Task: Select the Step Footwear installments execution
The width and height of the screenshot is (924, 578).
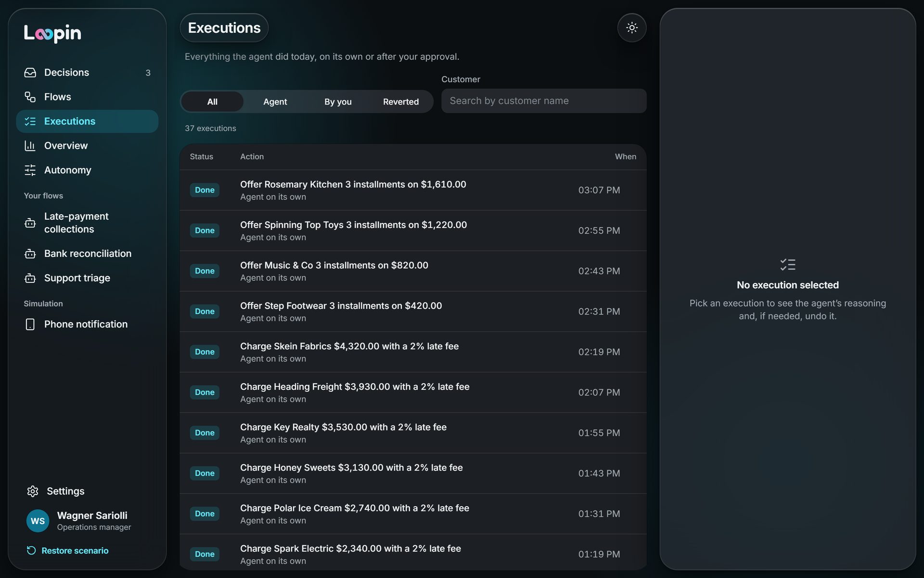Action: click(x=413, y=312)
